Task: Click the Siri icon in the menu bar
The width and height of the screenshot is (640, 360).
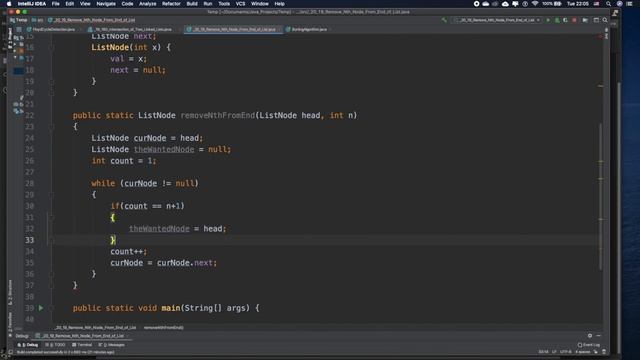Action: (619, 4)
